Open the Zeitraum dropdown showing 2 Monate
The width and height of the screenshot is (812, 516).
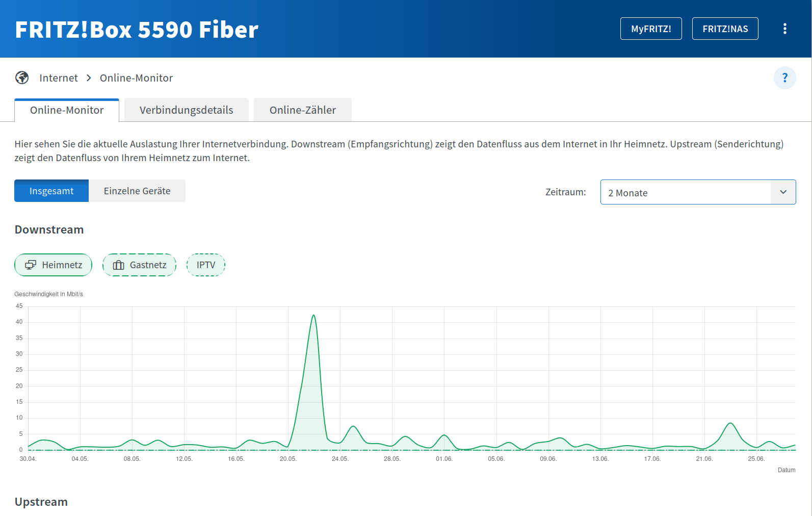click(x=698, y=192)
